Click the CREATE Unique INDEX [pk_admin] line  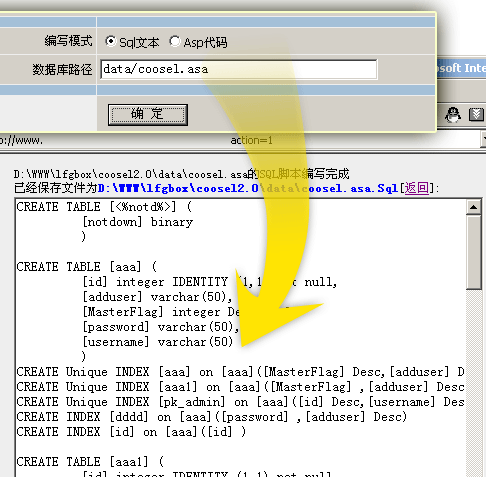point(240,402)
